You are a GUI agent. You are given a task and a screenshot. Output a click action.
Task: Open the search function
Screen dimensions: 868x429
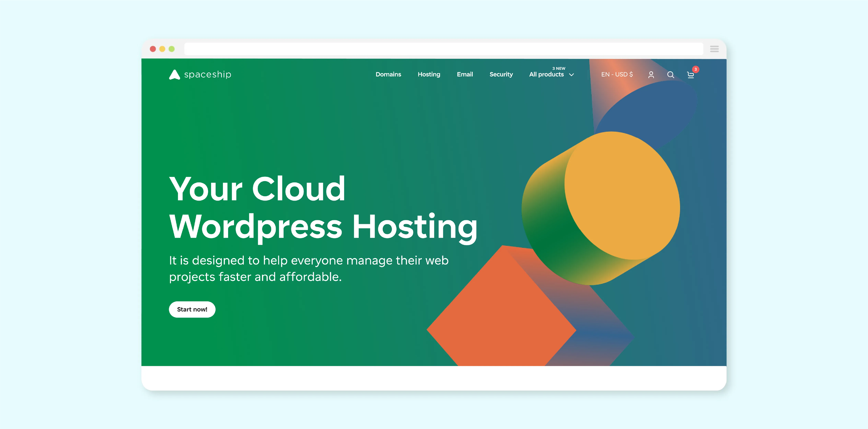tap(671, 75)
